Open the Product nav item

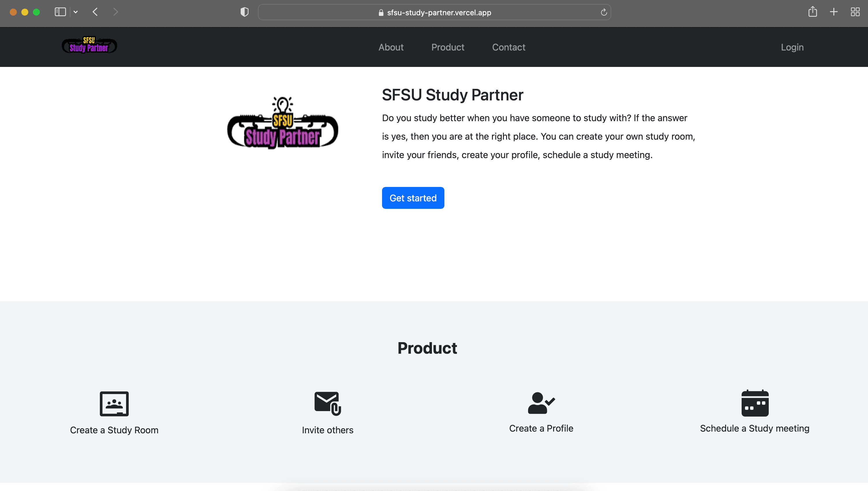tap(448, 47)
